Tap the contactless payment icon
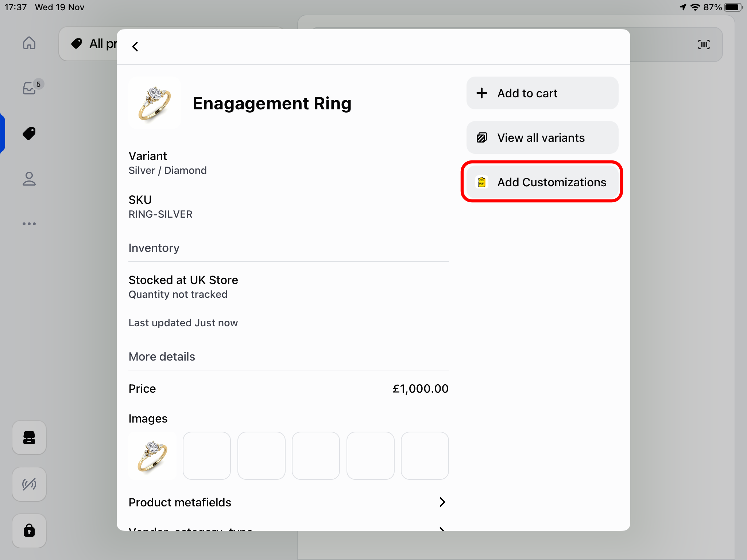The image size is (747, 560). click(29, 484)
